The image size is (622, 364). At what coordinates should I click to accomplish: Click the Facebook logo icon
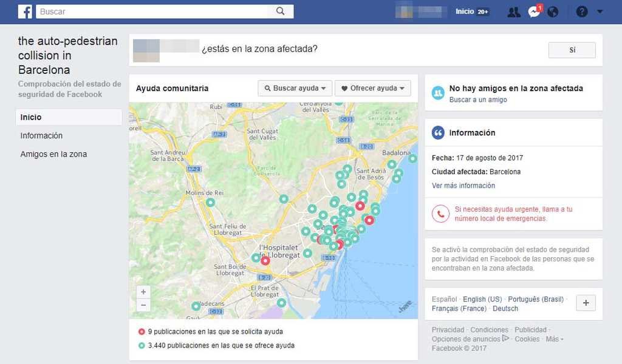[x=25, y=12]
